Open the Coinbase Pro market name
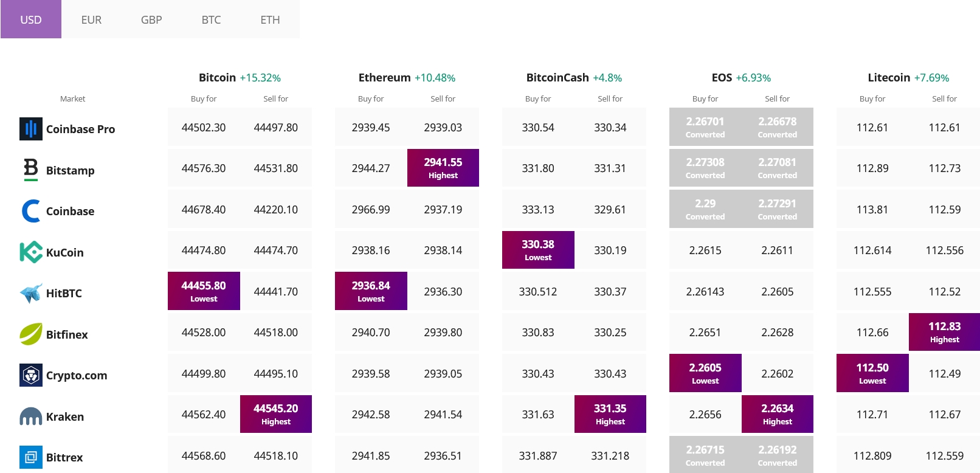This screenshot has width=980, height=473. [80, 129]
